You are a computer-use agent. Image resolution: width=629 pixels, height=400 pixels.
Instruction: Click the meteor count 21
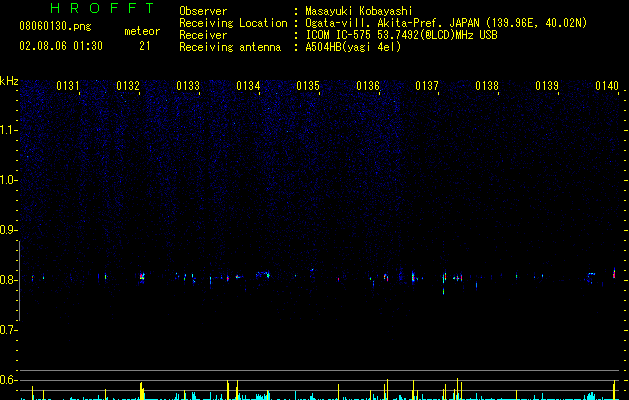[x=145, y=46]
